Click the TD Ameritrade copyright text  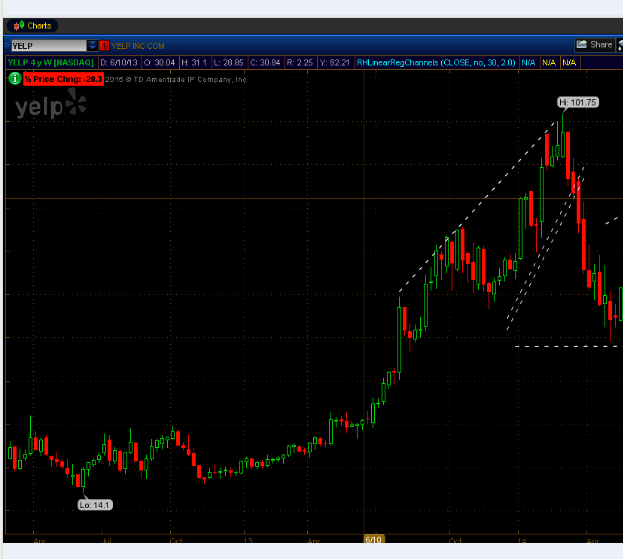point(177,79)
